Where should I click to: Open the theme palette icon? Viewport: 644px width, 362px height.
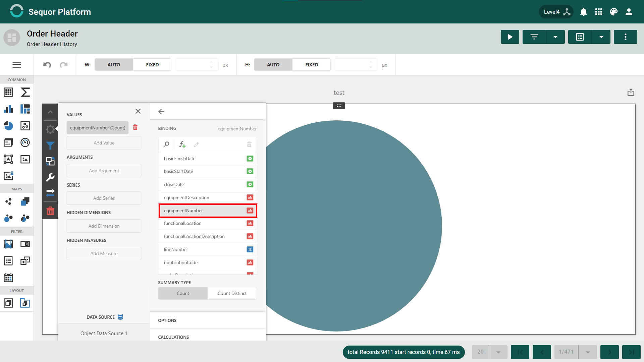click(614, 12)
